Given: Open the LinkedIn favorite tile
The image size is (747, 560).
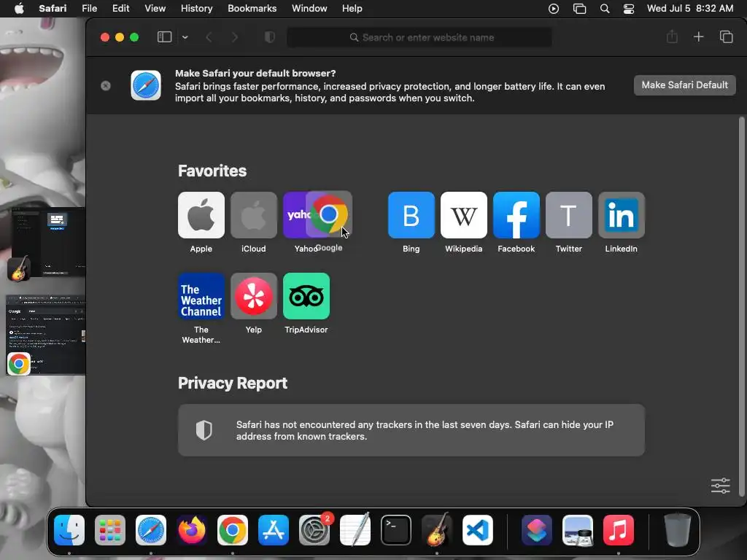Looking at the screenshot, I should click(x=622, y=215).
